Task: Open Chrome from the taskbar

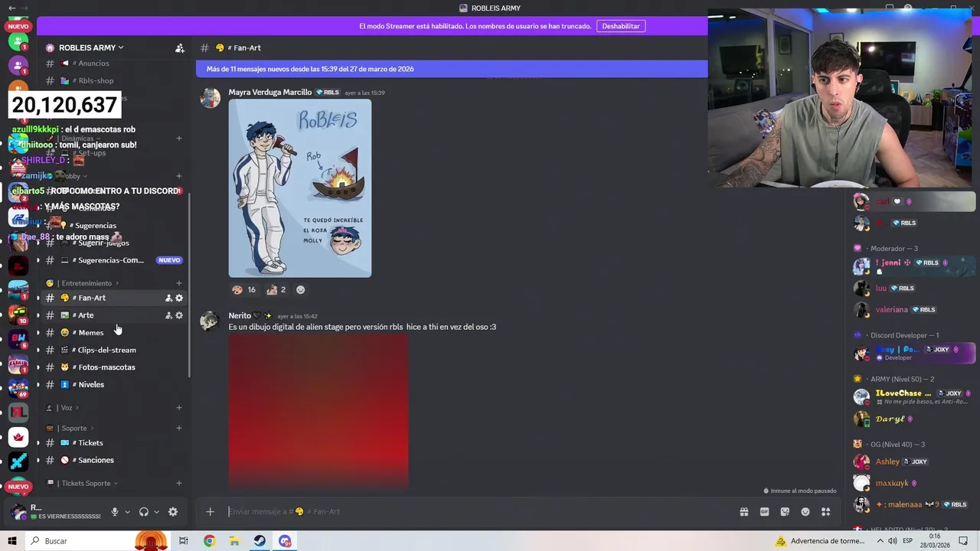Action: pyautogui.click(x=209, y=541)
